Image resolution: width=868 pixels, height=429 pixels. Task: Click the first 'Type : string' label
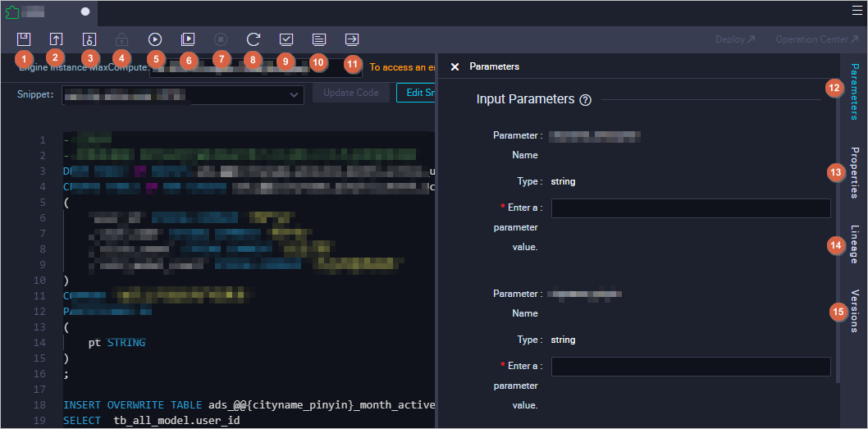546,181
